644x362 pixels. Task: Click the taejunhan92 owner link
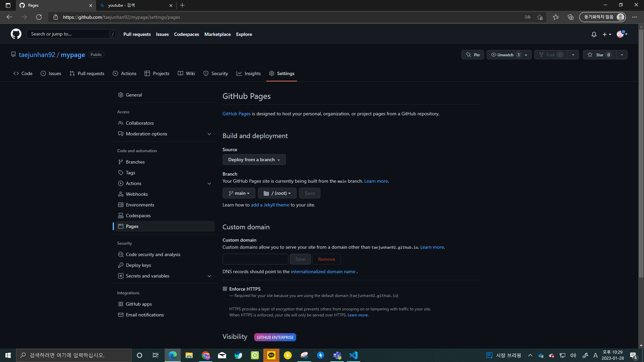pos(37,55)
